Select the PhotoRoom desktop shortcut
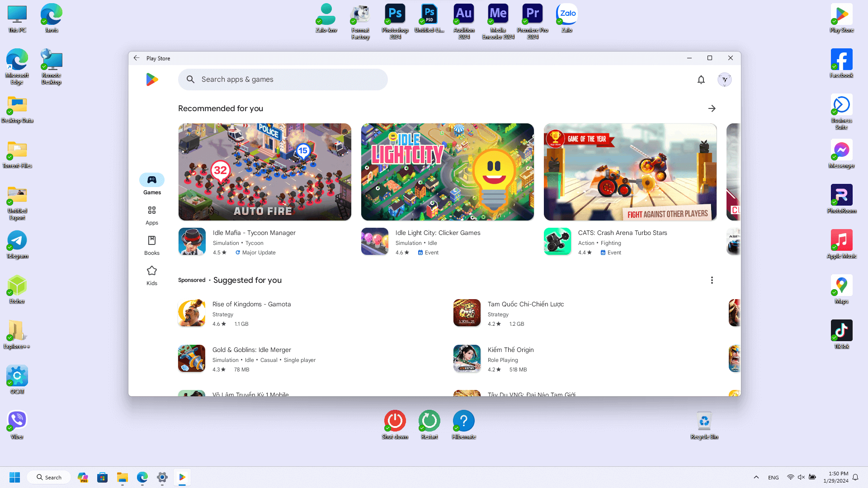 (842, 199)
